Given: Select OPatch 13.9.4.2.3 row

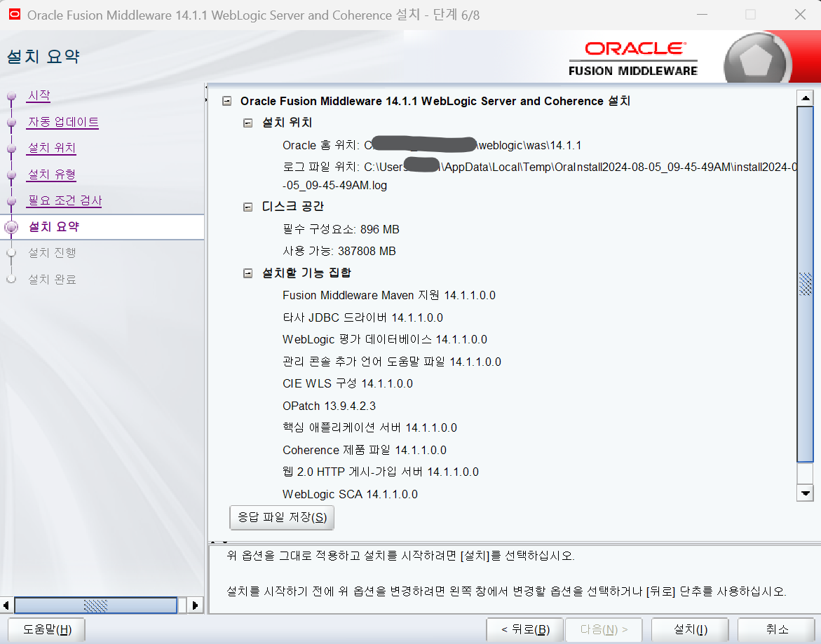Looking at the screenshot, I should coord(330,406).
